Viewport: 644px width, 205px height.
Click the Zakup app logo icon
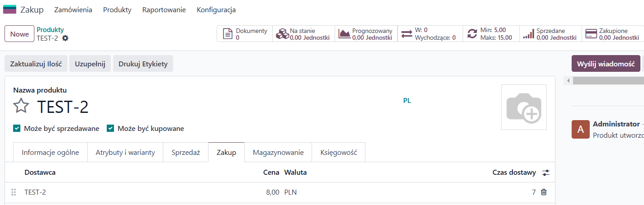pos(9,9)
